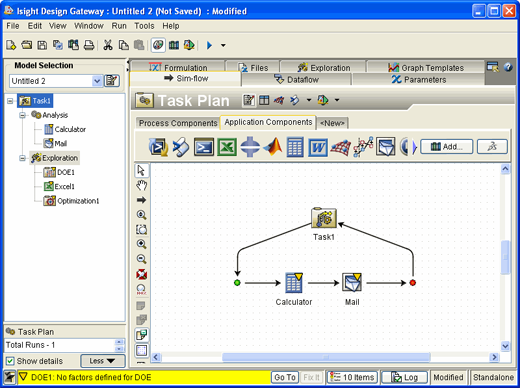Choose the Word component icon
Image resolution: width=520 pixels, height=388 pixels.
318,147
